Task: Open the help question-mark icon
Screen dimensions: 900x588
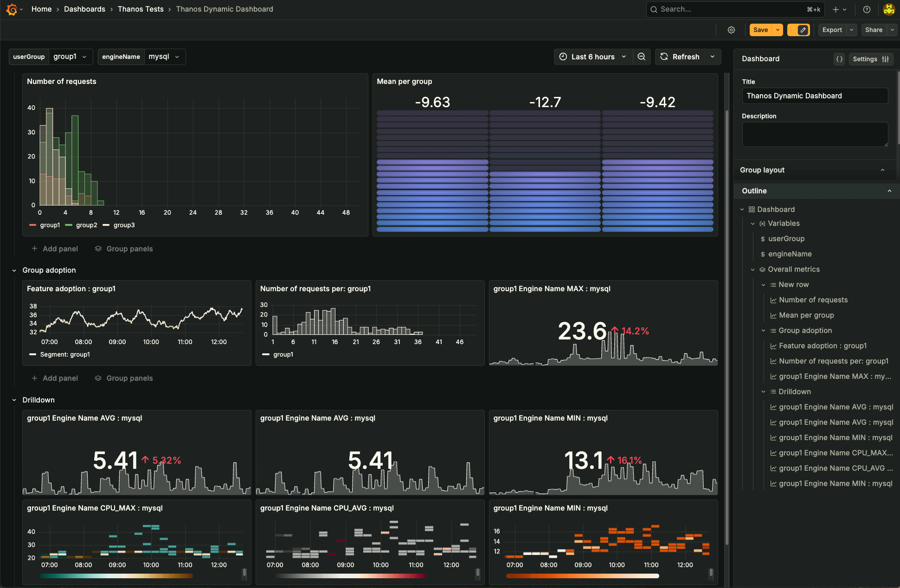Action: click(x=867, y=9)
